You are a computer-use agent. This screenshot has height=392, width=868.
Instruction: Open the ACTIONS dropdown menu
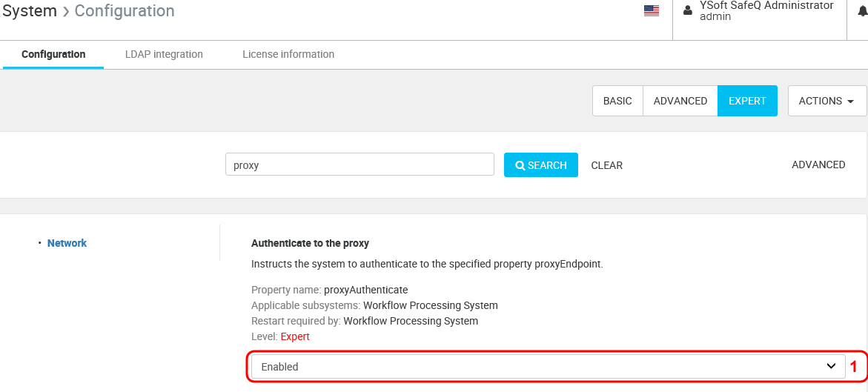click(826, 101)
